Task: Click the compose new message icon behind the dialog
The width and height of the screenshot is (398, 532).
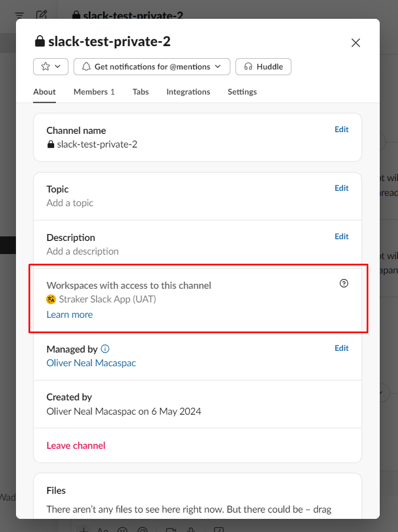Action: click(42, 15)
